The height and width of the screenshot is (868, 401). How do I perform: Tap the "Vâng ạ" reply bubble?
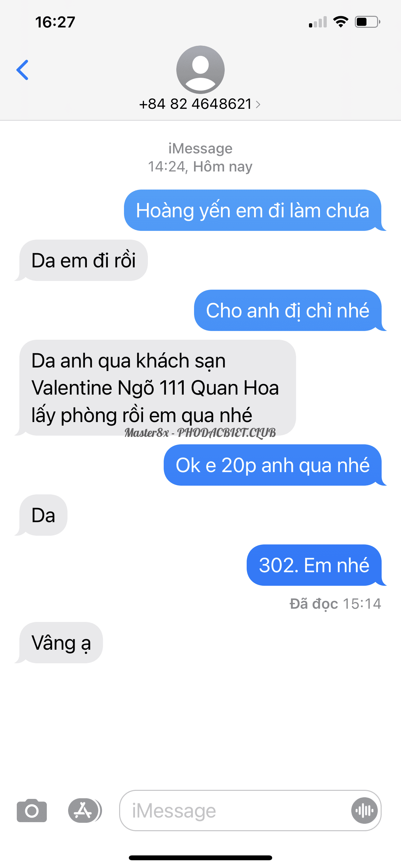point(59,643)
